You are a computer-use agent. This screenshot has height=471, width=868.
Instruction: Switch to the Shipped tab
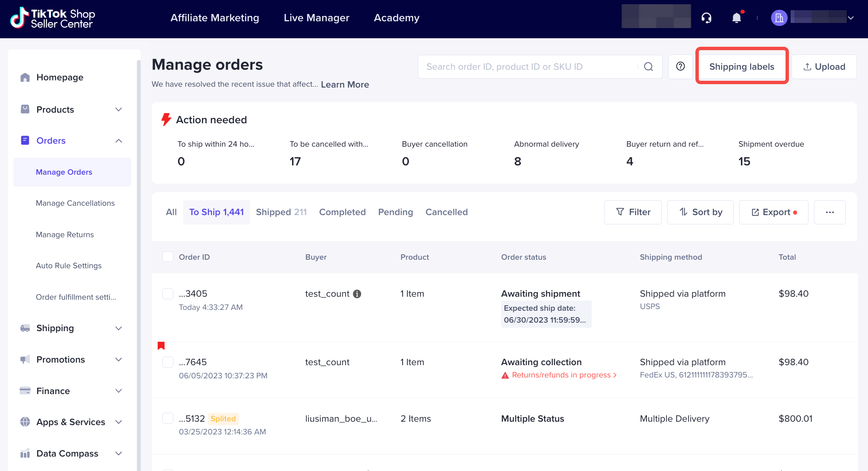tap(281, 212)
